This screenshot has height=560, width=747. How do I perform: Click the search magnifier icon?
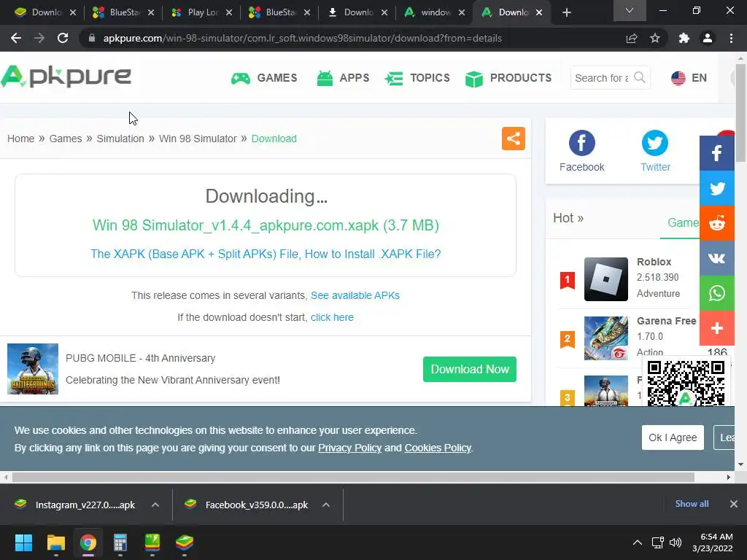point(640,77)
